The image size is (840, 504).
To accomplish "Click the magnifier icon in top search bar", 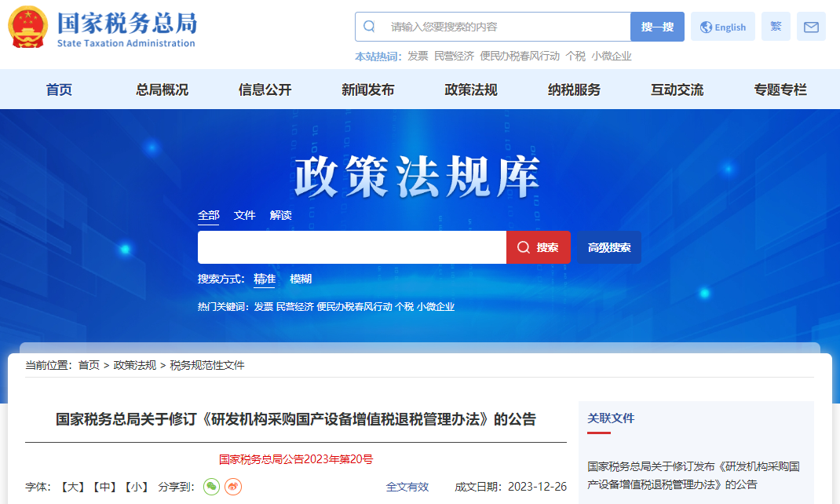I will pyautogui.click(x=370, y=27).
